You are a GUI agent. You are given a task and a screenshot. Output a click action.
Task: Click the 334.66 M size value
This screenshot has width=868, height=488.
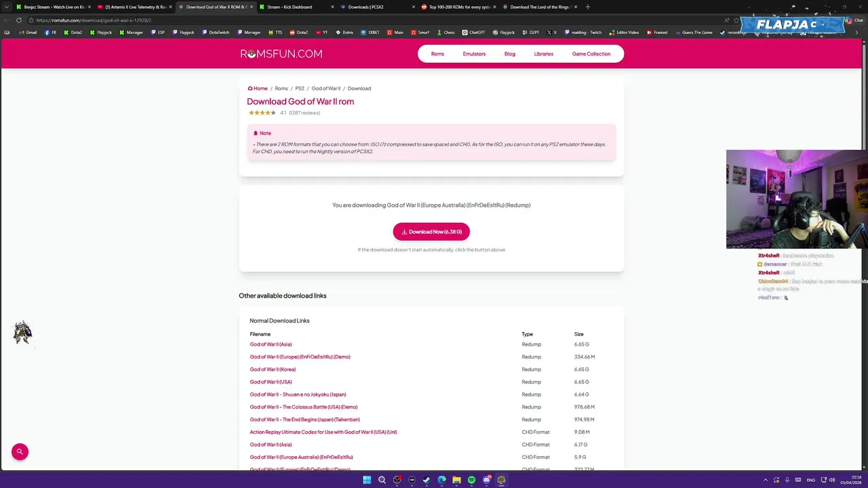coord(584,357)
